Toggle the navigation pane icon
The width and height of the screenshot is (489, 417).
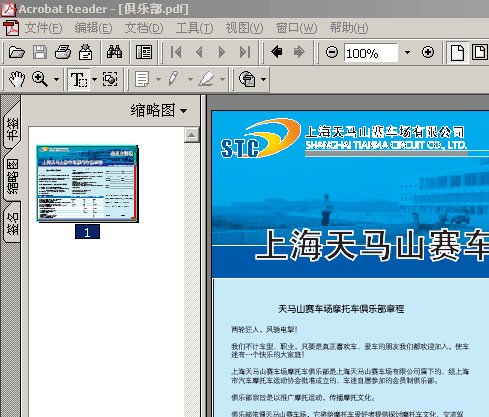pos(144,52)
